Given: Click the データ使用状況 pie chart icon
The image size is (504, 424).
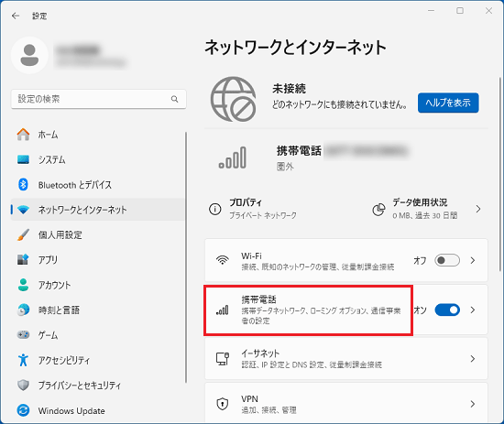Looking at the screenshot, I should click(x=378, y=209).
